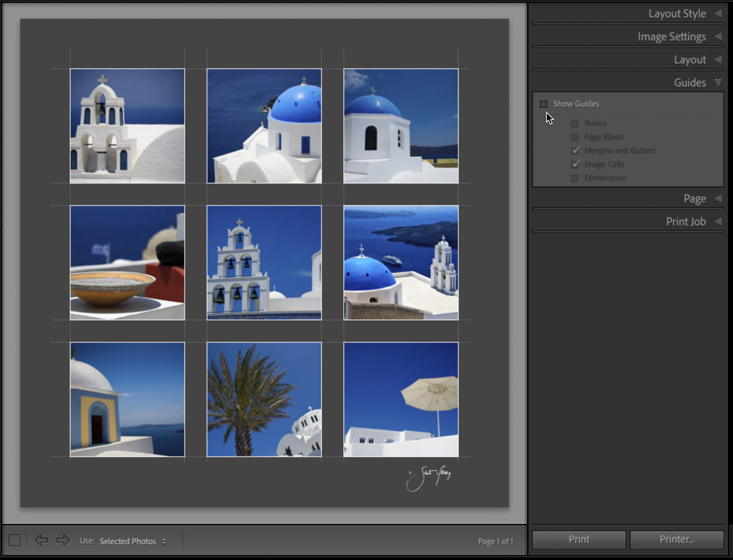Click the next page arrow
The image size is (733, 560).
[63, 541]
